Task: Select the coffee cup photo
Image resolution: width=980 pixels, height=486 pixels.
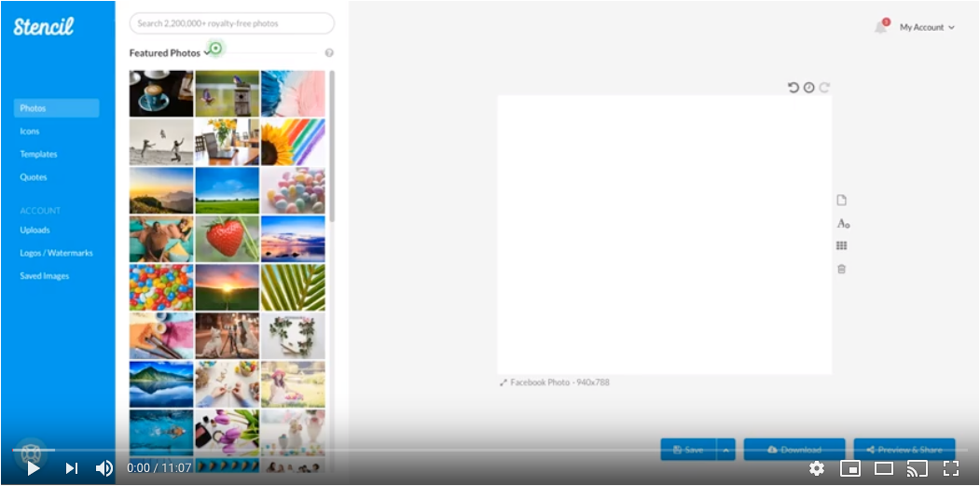Action: [x=161, y=94]
